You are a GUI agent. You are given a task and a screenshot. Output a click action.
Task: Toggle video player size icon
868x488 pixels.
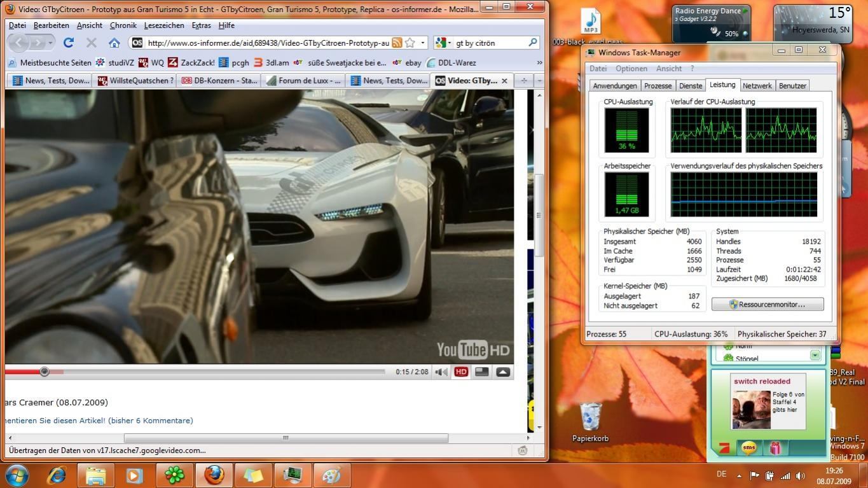tap(482, 372)
